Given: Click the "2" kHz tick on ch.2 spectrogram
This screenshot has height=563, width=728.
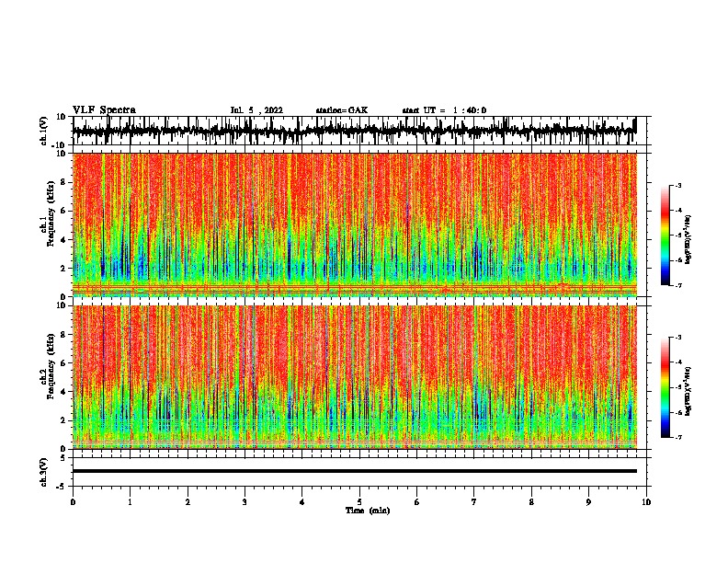Looking at the screenshot, I should [64, 420].
